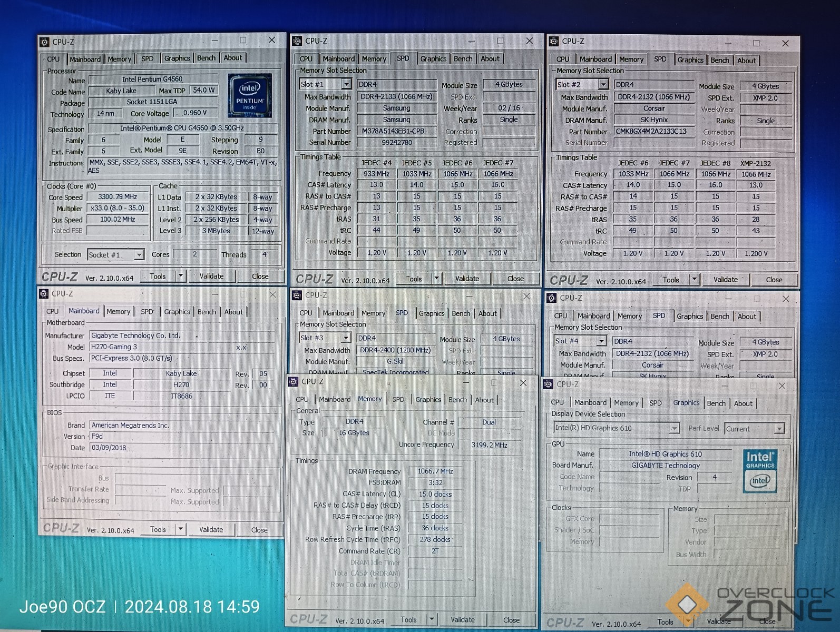Click the Gigabyte Technology Co. Ltd. manufacturer field

[182, 335]
